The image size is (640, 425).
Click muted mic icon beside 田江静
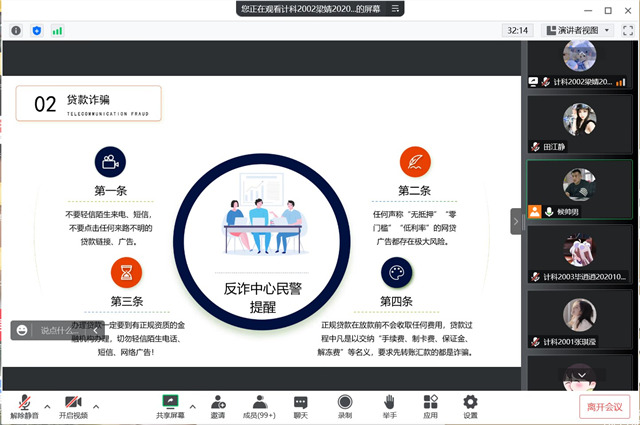pos(536,147)
